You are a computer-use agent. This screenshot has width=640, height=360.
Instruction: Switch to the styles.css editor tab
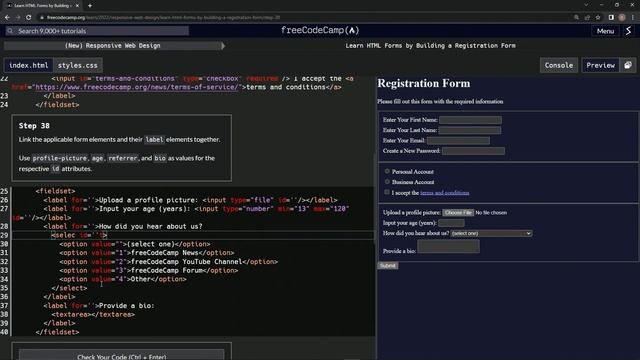click(78, 65)
